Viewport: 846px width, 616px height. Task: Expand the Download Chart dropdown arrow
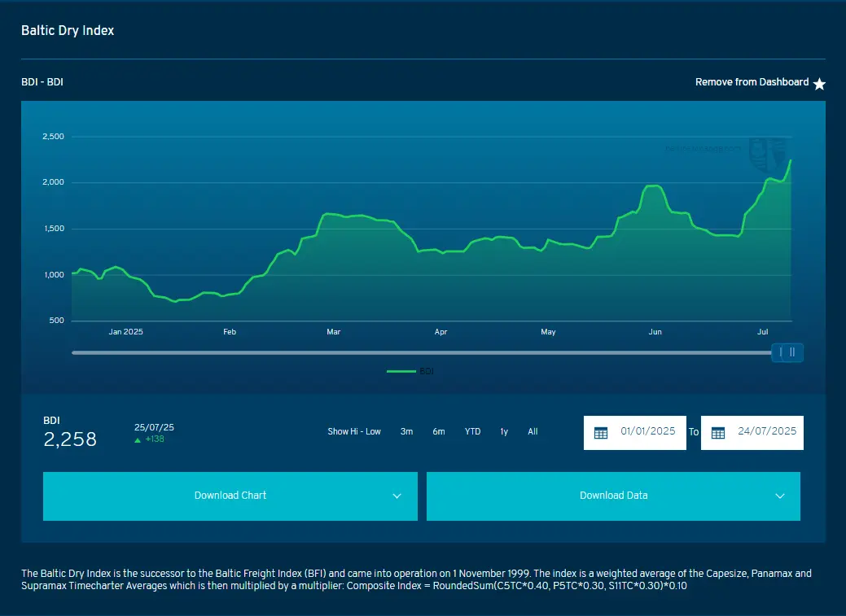click(x=397, y=496)
